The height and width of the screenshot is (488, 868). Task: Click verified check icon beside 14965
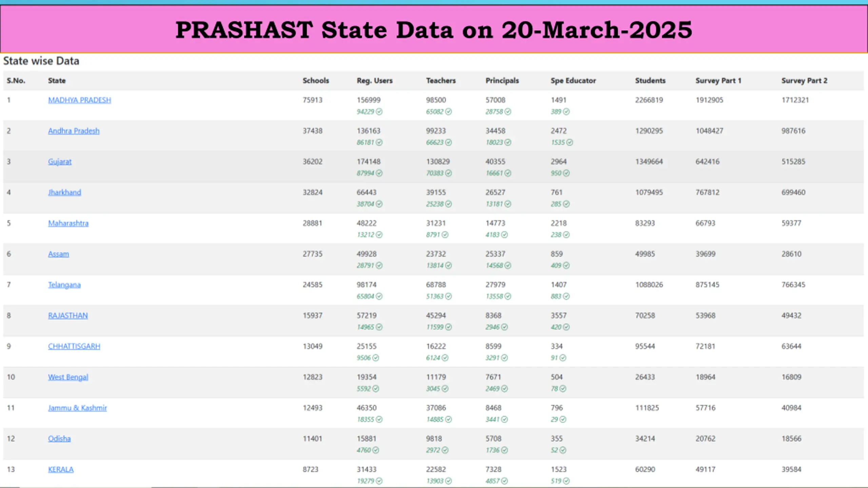[379, 327]
